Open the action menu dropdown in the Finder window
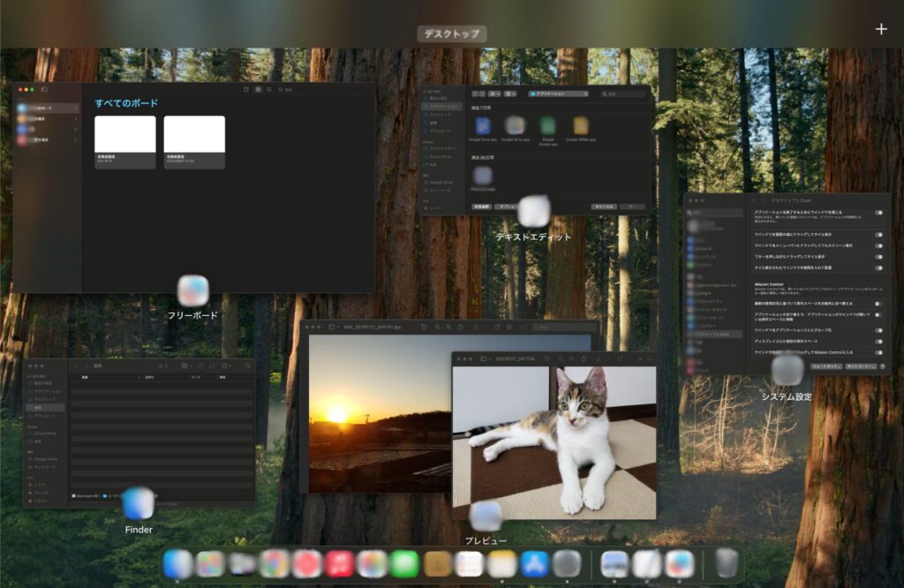Viewport: 904px width, 588px height. click(226, 366)
